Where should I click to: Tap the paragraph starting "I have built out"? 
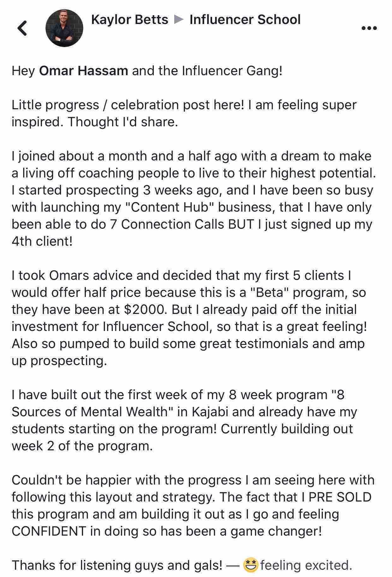[184, 420]
